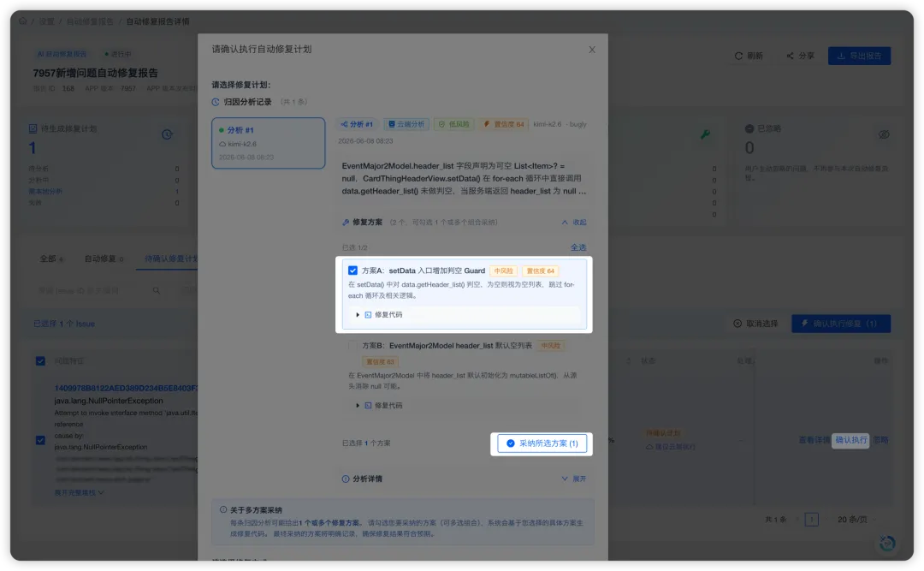Click the 分析 #1 tag badge
Screen dimensions: 924x571
[357, 124]
